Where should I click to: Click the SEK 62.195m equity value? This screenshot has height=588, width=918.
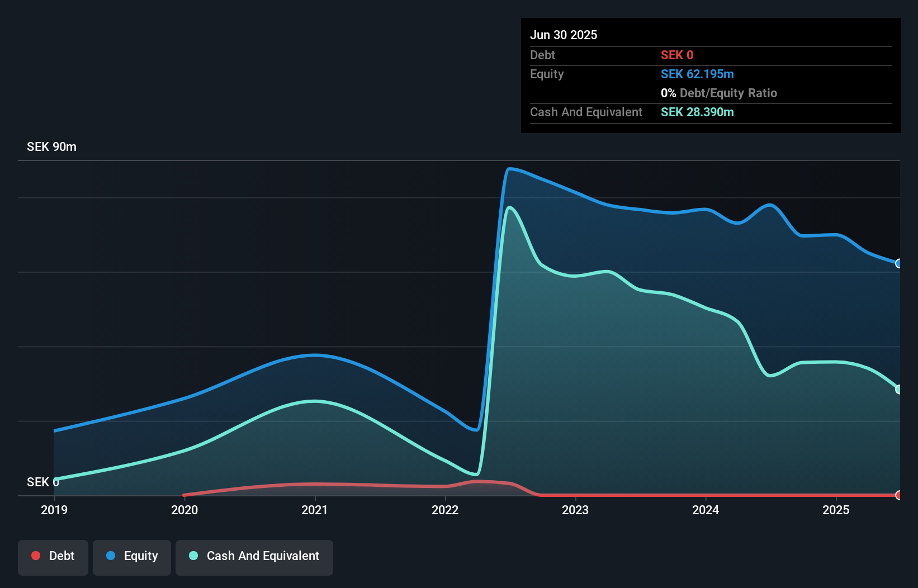coord(697,74)
